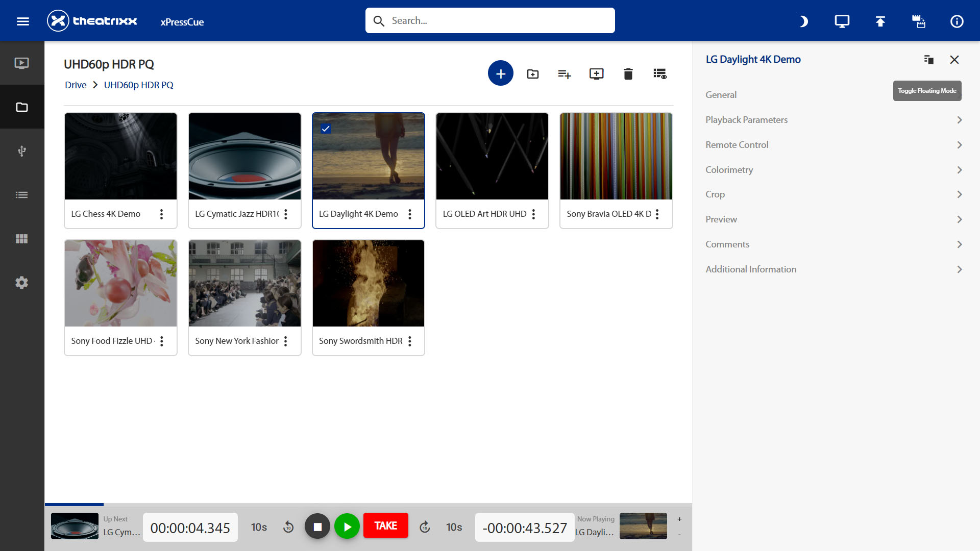The height and width of the screenshot is (551, 980).
Task: Open the Colorimetry label
Action: point(729,170)
